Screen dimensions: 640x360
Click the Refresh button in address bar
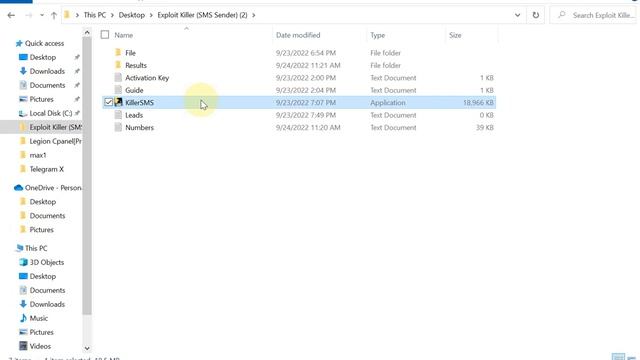click(x=536, y=15)
